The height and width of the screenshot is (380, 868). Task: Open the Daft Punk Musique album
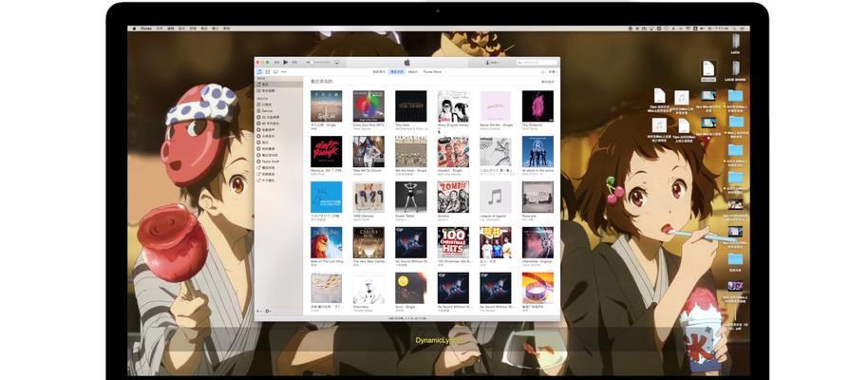click(x=326, y=152)
